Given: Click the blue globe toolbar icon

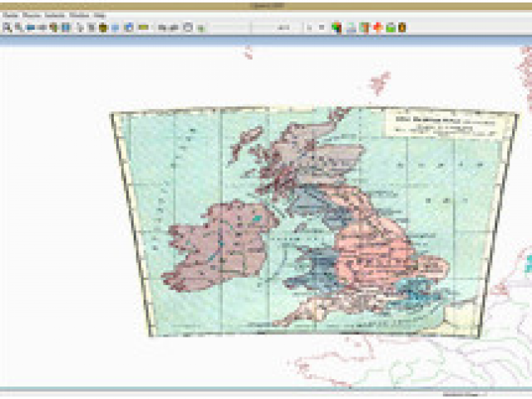Looking at the screenshot, I should 129,27.
